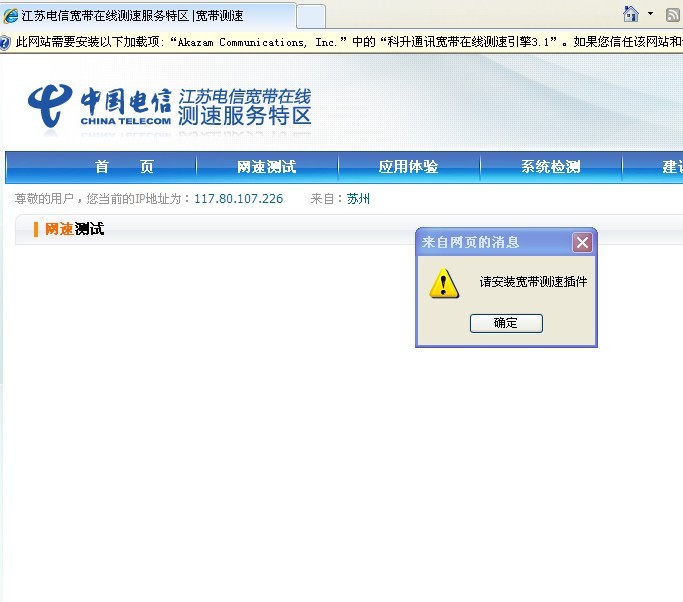Click the information bar question-mark icon
The width and height of the screenshot is (683, 602).
click(x=5, y=43)
